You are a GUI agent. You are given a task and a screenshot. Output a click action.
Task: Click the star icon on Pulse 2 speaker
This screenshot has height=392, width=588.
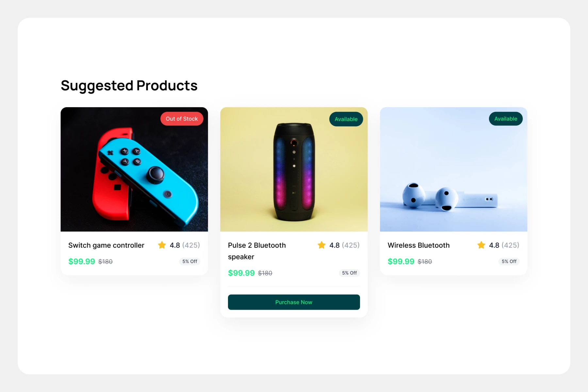point(321,245)
